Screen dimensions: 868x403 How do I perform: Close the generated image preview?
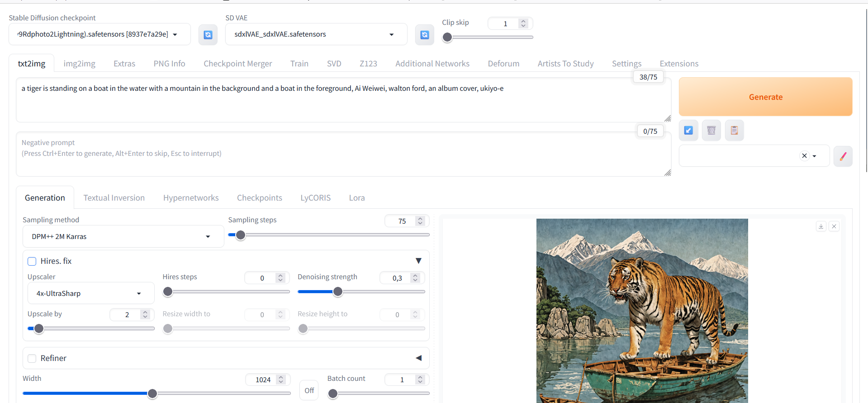pos(835,226)
